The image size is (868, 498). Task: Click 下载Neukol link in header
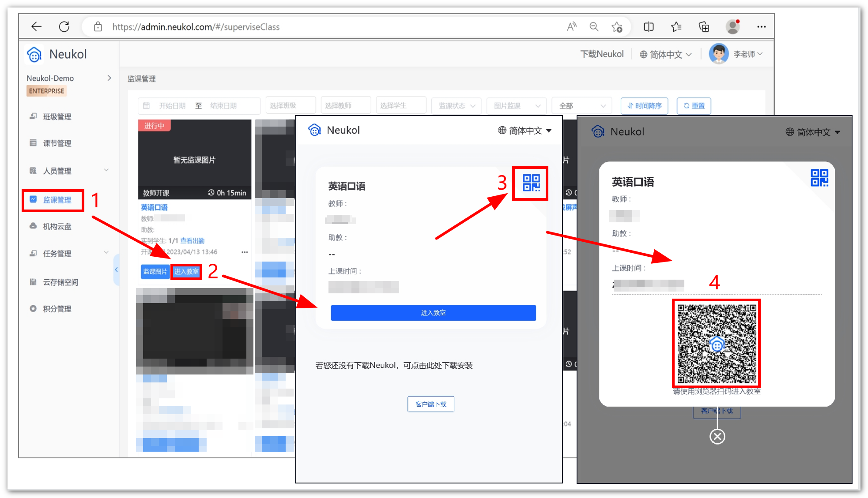pyautogui.click(x=602, y=54)
